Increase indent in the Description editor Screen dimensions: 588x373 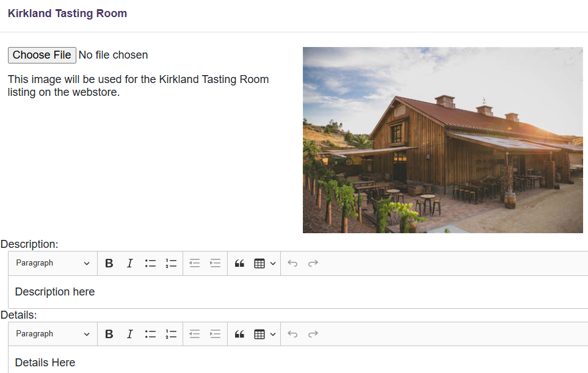pos(215,263)
